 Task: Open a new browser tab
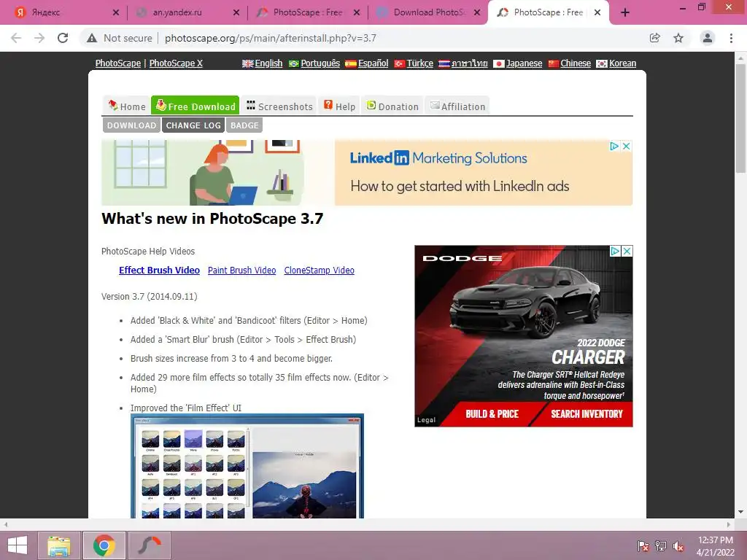625,12
